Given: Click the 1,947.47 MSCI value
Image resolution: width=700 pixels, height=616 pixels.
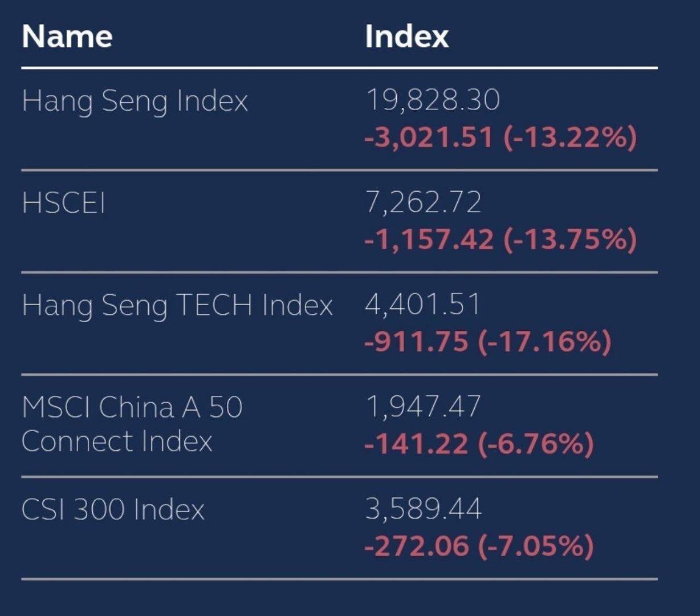Looking at the screenshot, I should (x=423, y=407).
